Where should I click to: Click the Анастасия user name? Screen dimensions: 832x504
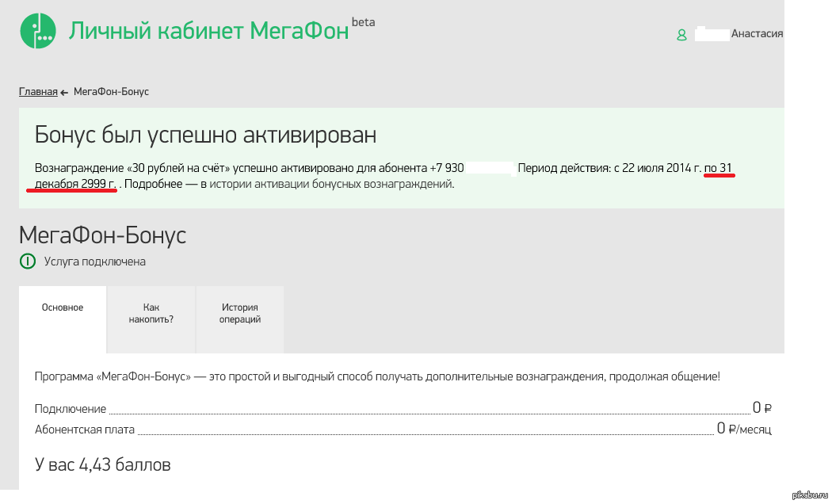coord(757,33)
